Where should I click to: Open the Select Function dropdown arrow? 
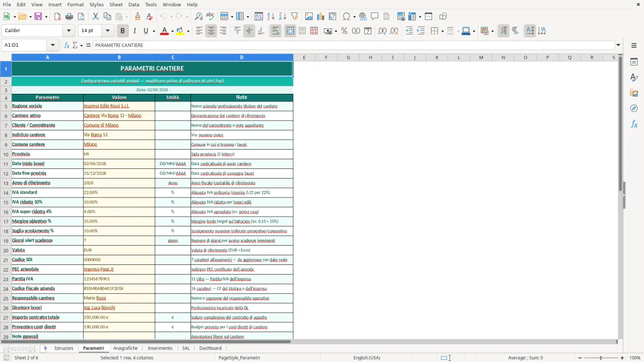point(82,45)
